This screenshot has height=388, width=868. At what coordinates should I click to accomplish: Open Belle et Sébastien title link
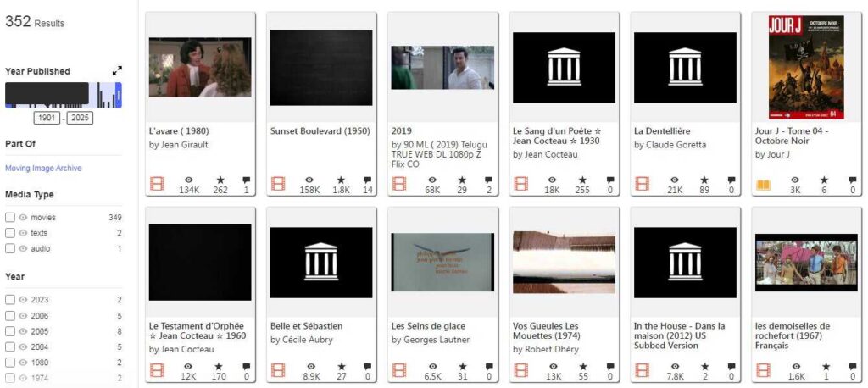pos(307,326)
